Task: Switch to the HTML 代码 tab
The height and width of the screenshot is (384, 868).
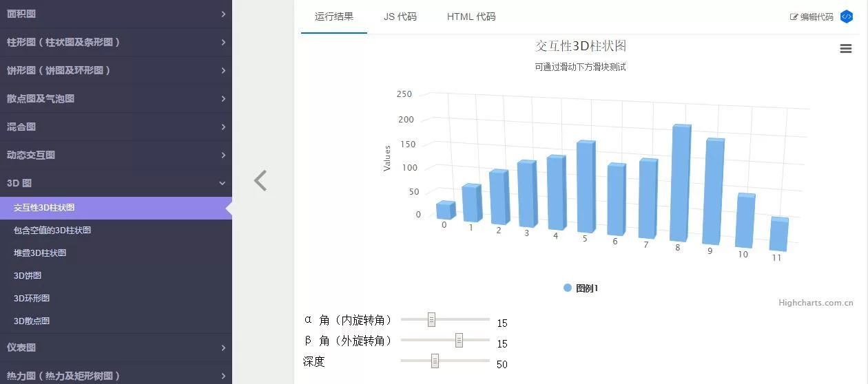Action: tap(471, 17)
